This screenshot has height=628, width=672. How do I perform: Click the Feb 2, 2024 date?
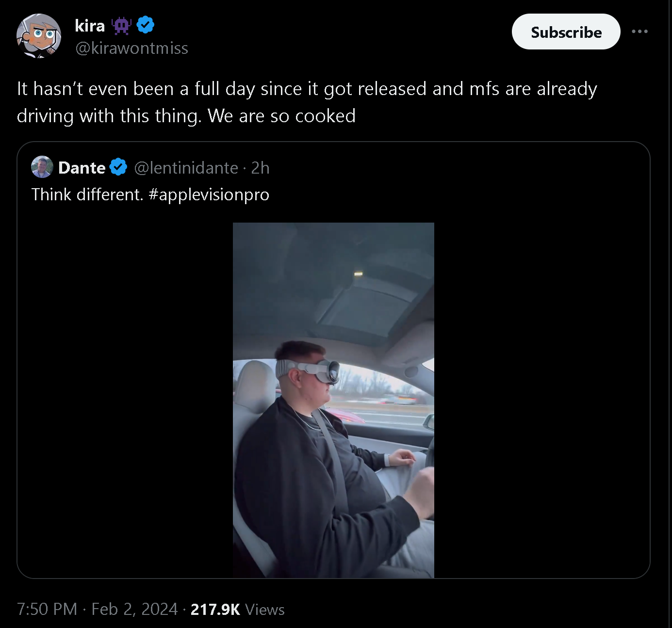coord(134,609)
